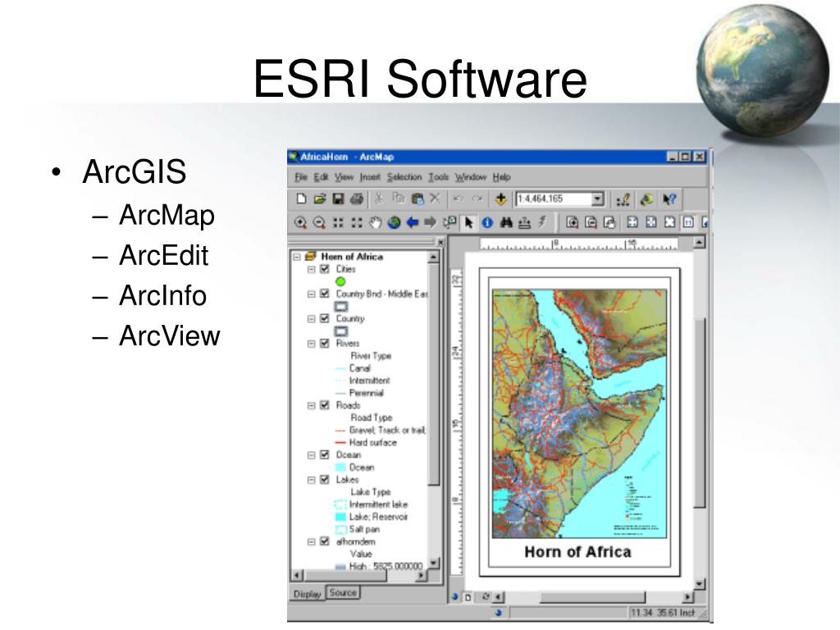
Task: Open the Selection menu
Action: 404,177
